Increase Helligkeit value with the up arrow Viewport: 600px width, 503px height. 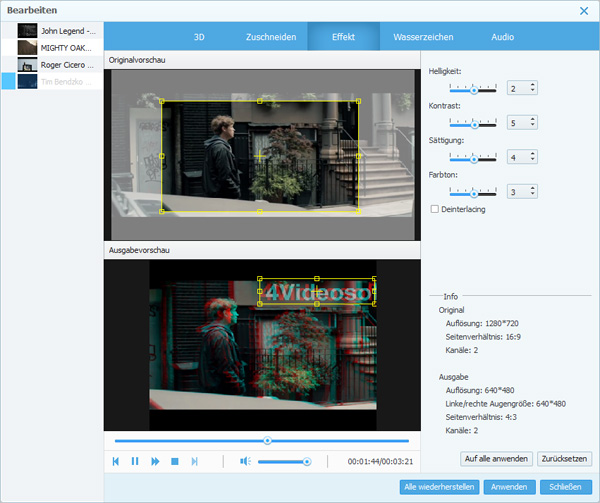(533, 85)
